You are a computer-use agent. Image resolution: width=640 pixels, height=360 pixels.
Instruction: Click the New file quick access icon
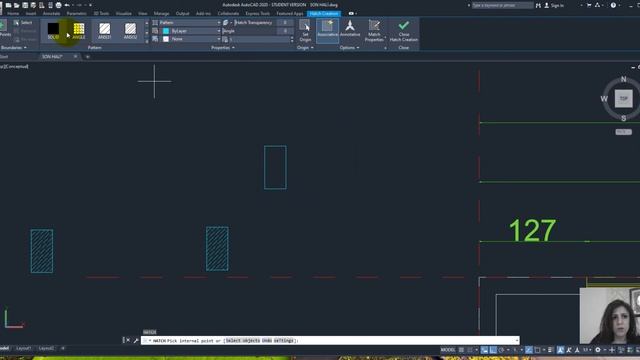pos(8,5)
